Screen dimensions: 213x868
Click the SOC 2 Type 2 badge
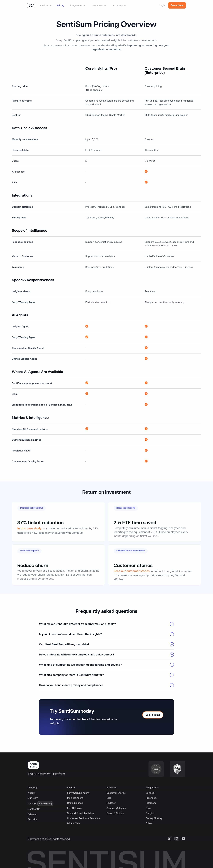177,769
